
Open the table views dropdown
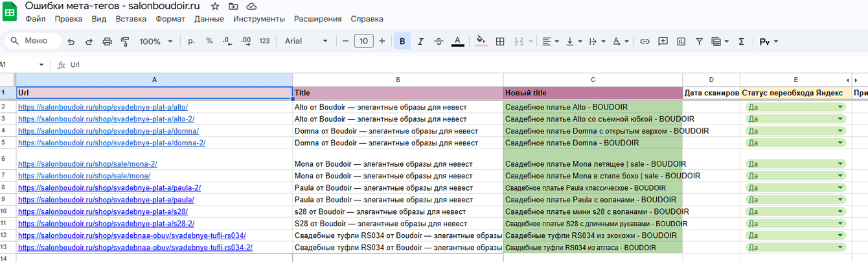click(x=720, y=41)
